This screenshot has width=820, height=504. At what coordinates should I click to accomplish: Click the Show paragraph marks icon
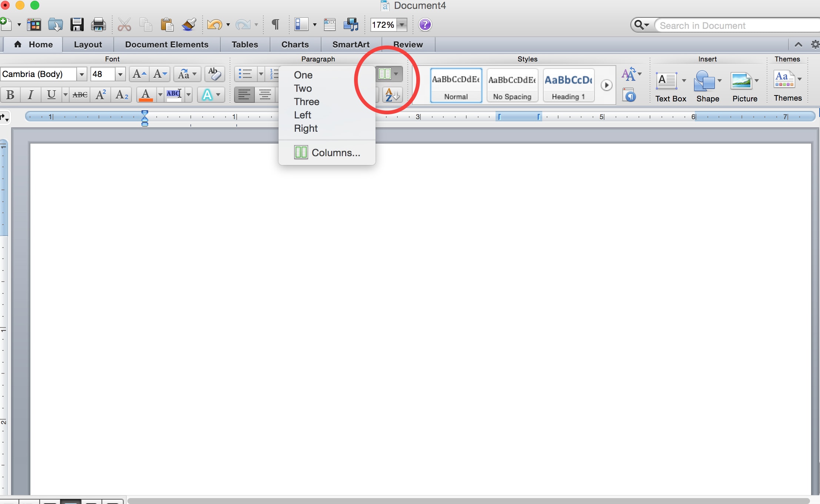coord(275,25)
